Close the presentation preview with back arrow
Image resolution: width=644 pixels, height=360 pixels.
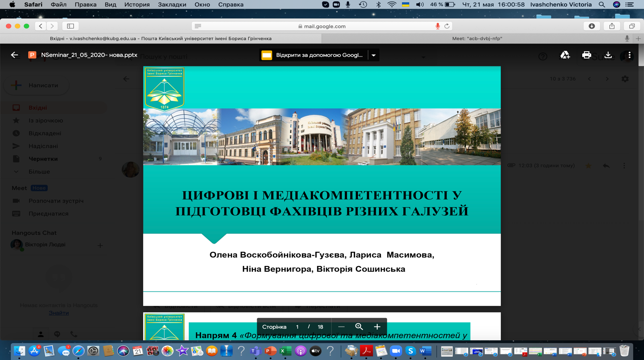point(15,55)
